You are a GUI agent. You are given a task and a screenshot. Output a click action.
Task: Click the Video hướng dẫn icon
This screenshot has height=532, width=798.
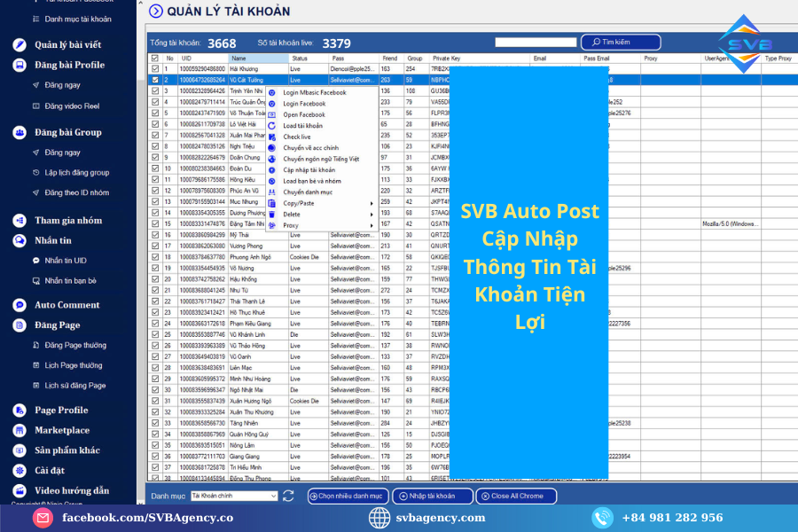[x=20, y=490]
